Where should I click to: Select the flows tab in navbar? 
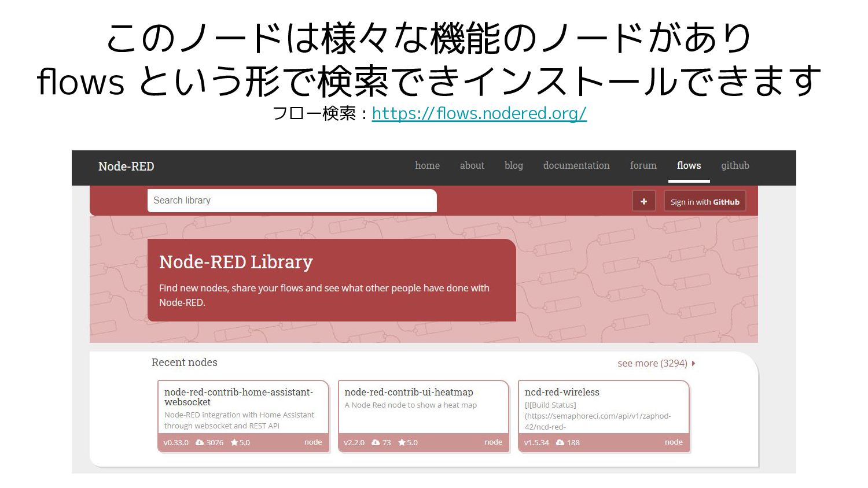(689, 165)
